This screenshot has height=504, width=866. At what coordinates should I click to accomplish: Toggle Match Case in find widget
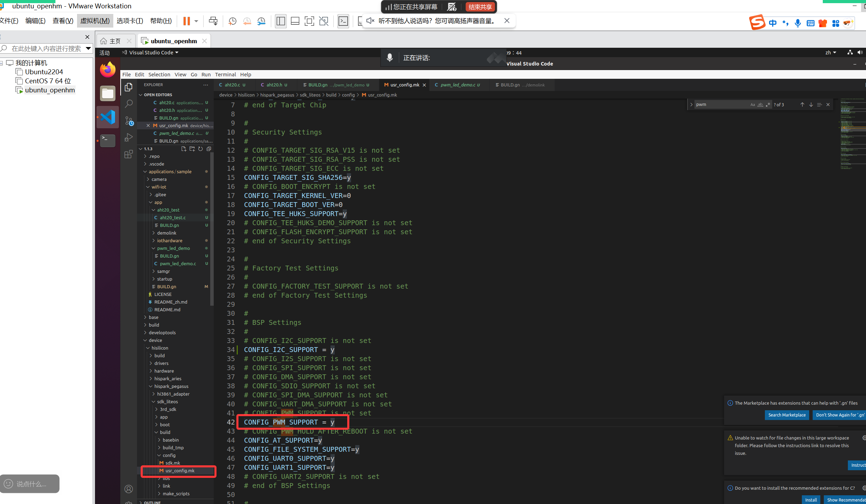coord(752,105)
